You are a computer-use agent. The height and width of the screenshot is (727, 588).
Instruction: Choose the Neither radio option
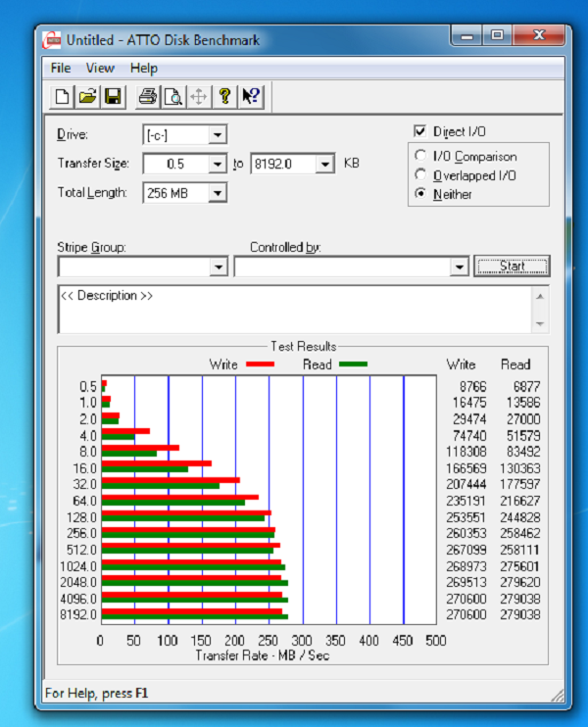tap(420, 194)
